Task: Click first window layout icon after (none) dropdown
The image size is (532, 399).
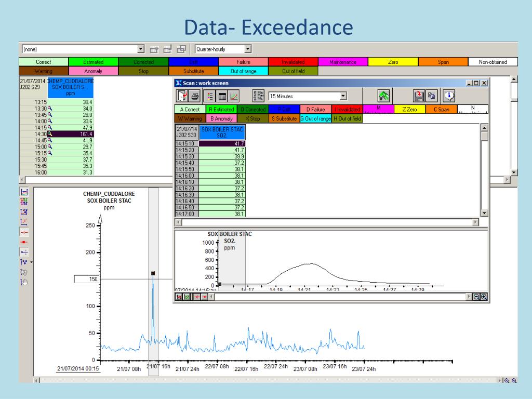Action: (x=154, y=49)
